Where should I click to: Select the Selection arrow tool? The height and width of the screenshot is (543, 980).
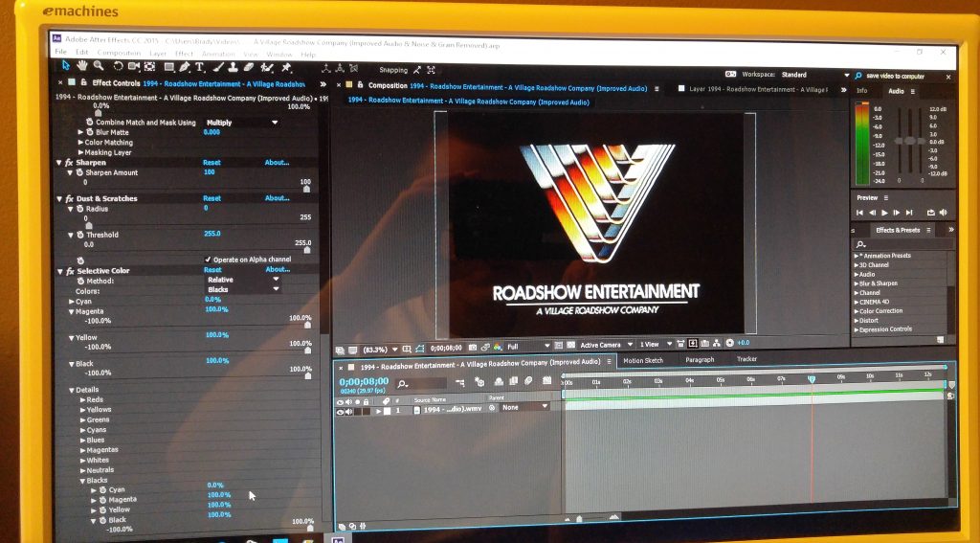click(x=66, y=65)
